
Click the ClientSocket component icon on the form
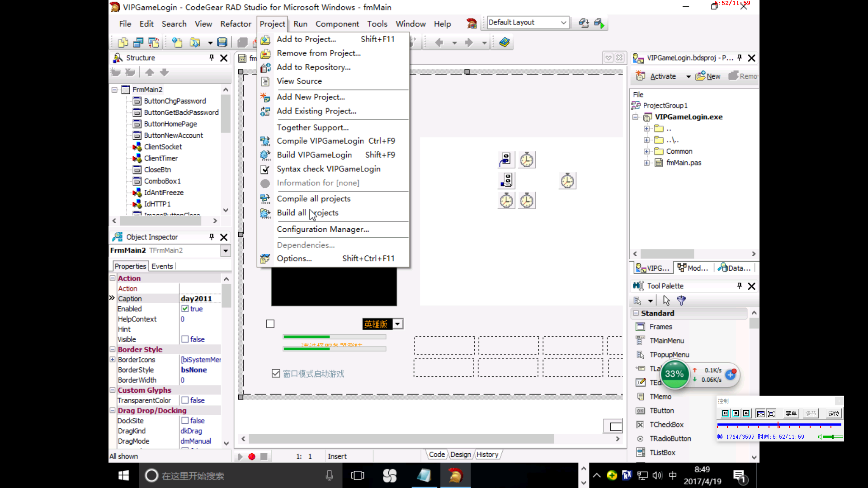(x=505, y=160)
